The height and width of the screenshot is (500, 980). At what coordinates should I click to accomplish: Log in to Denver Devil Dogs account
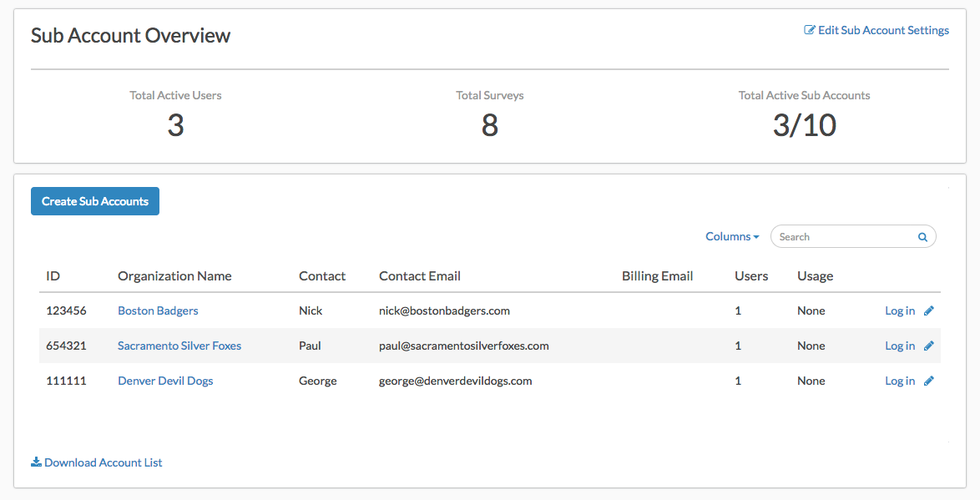(x=899, y=381)
